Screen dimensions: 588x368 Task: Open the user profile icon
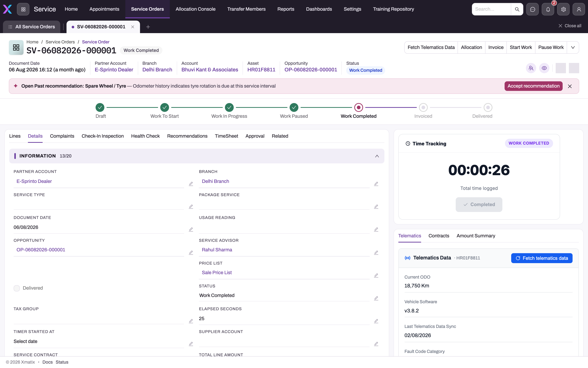point(579,9)
